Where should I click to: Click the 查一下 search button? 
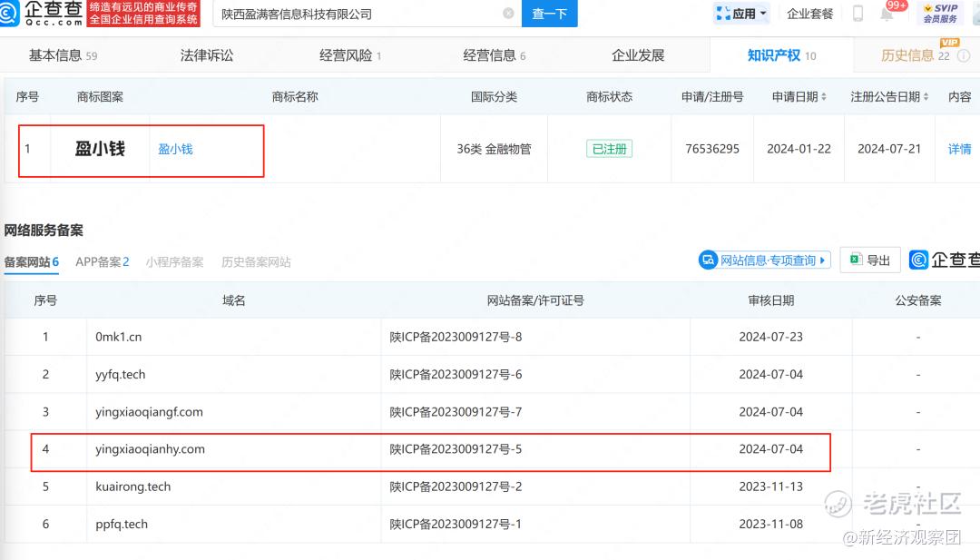[549, 13]
